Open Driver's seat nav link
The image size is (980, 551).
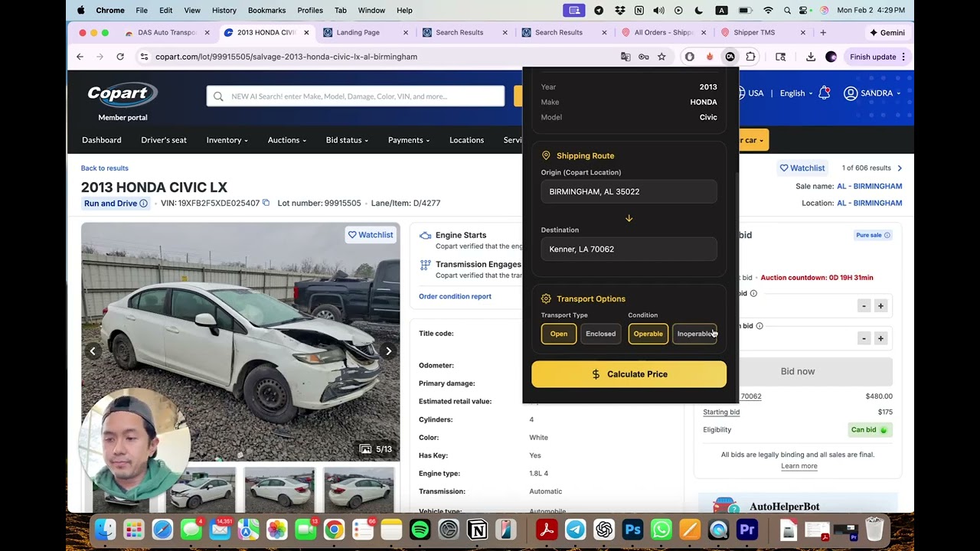(x=164, y=140)
